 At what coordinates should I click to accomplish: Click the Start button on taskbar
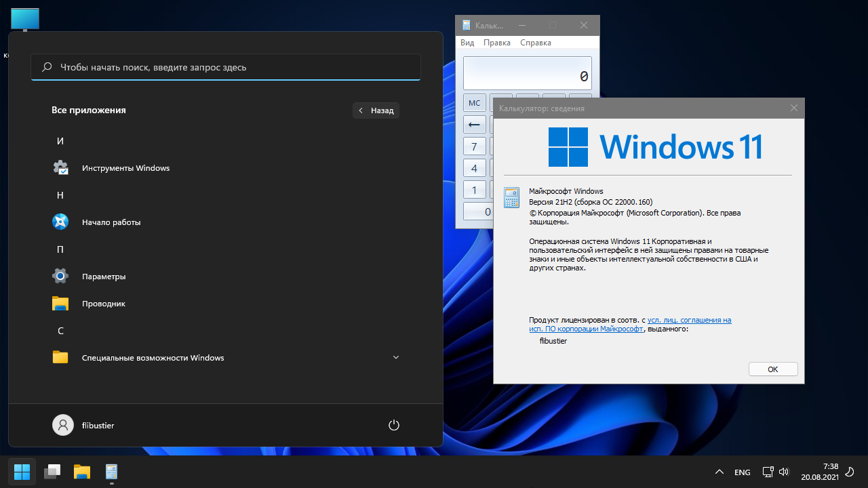coord(22,472)
